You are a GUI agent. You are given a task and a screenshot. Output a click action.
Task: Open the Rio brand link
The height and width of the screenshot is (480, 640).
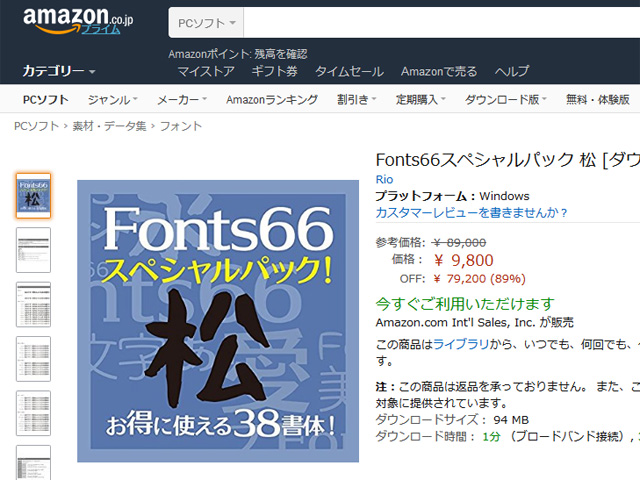pyautogui.click(x=384, y=179)
